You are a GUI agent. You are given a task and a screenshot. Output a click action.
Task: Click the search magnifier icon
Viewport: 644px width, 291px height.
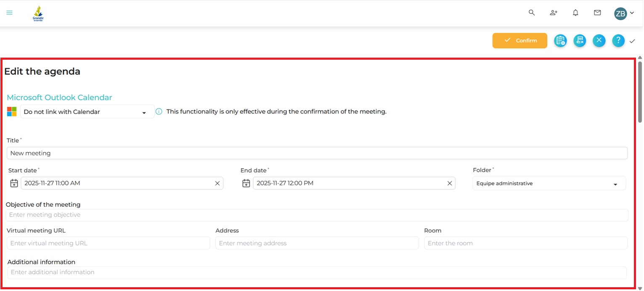(532, 13)
